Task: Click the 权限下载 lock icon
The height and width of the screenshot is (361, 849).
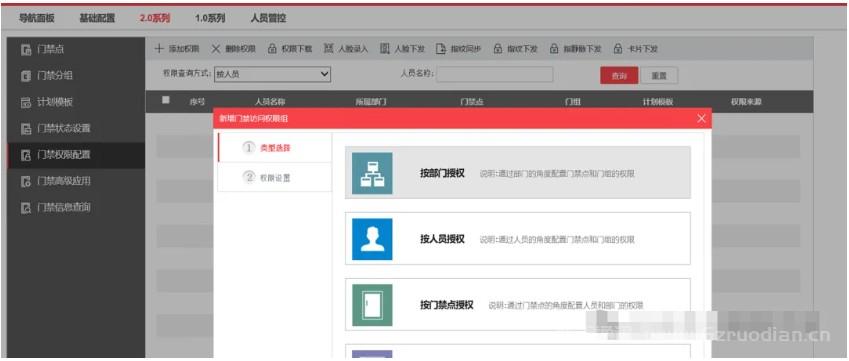Action: [x=272, y=49]
